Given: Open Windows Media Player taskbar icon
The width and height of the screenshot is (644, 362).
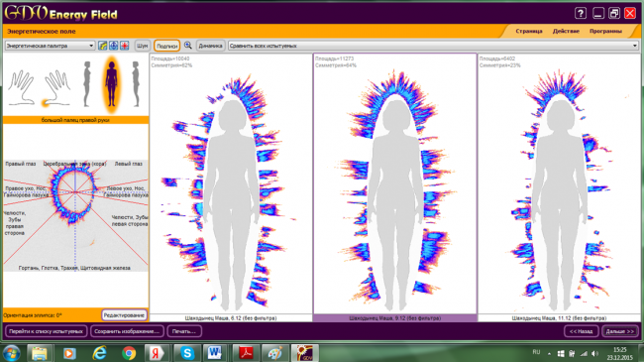Looking at the screenshot, I should pyautogui.click(x=69, y=353).
